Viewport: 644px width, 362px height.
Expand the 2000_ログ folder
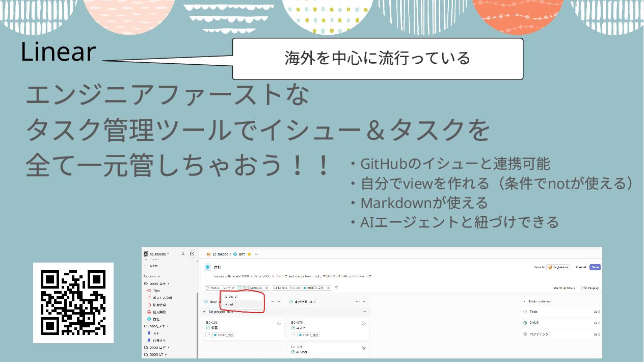pyautogui.click(x=157, y=347)
